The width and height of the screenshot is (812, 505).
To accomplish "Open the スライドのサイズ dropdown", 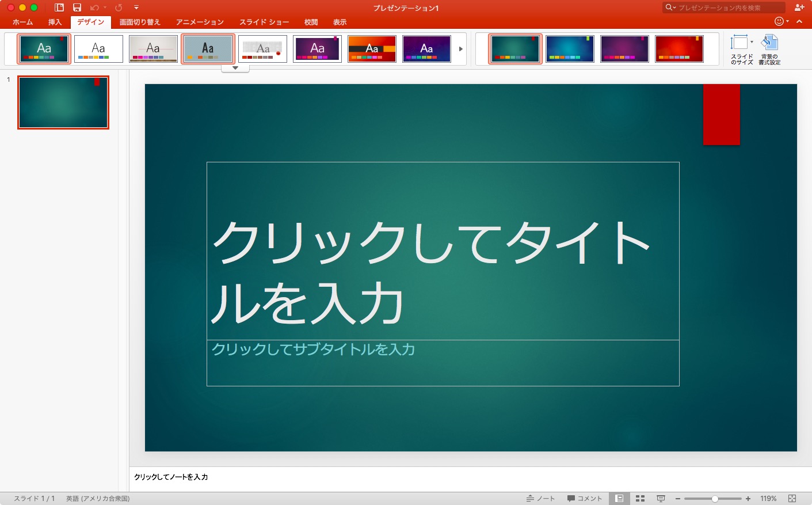I will click(742, 50).
